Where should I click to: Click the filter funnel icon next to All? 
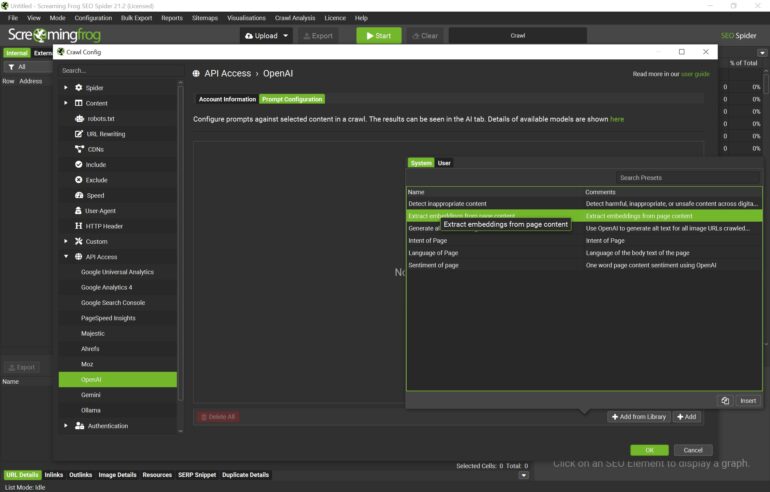click(x=11, y=67)
